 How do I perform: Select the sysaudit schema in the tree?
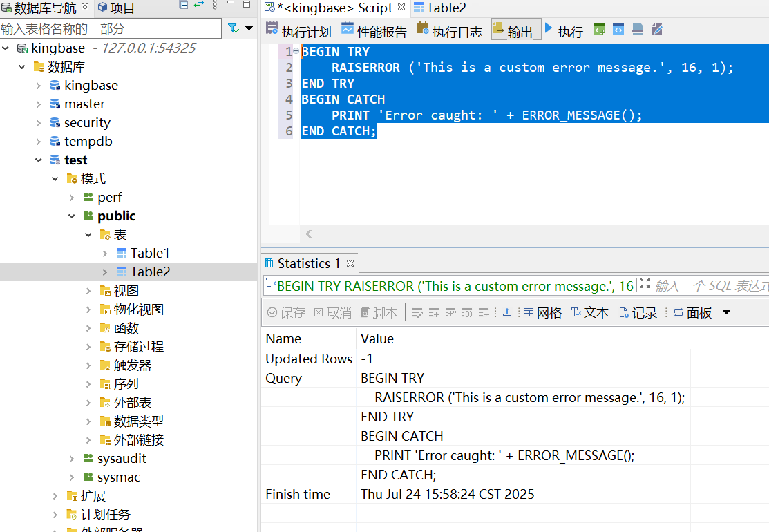click(121, 459)
